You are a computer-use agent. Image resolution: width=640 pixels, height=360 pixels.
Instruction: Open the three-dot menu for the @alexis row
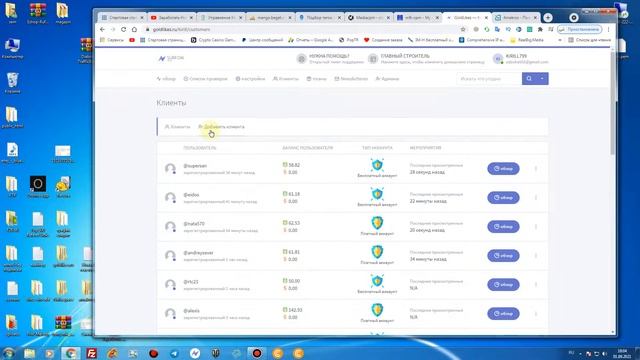tap(536, 313)
